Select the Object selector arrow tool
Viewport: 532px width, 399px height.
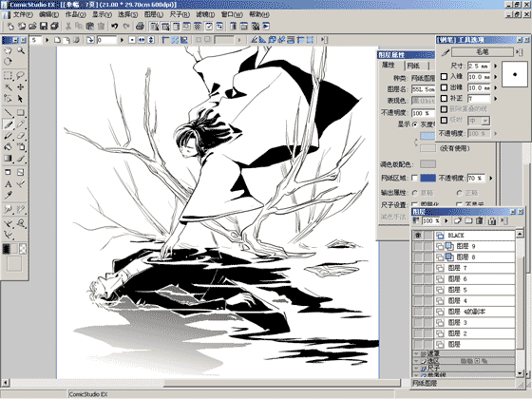click(21, 99)
